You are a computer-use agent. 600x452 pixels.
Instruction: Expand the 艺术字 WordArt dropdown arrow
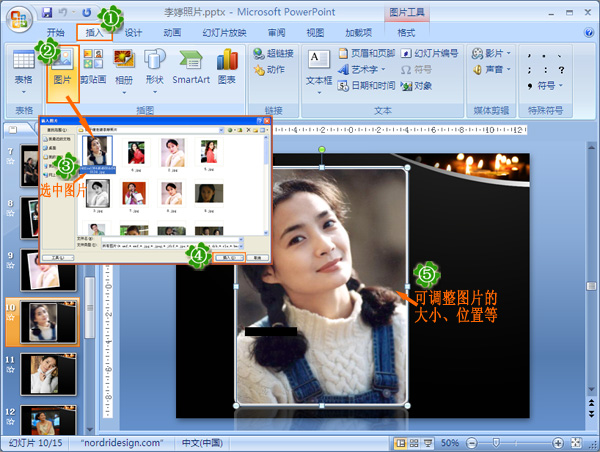click(383, 69)
